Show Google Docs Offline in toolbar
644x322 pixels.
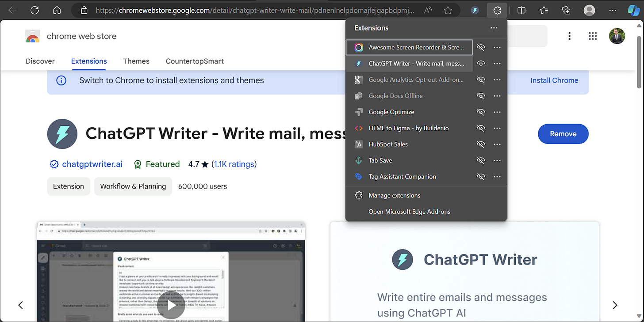click(x=481, y=96)
